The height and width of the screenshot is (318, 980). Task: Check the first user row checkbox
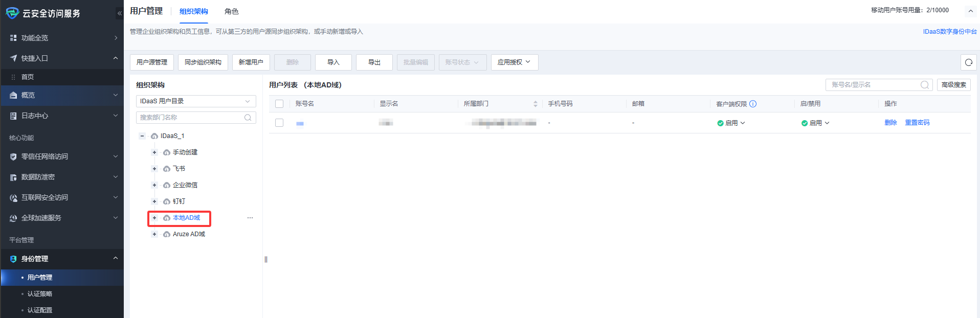[x=279, y=123]
